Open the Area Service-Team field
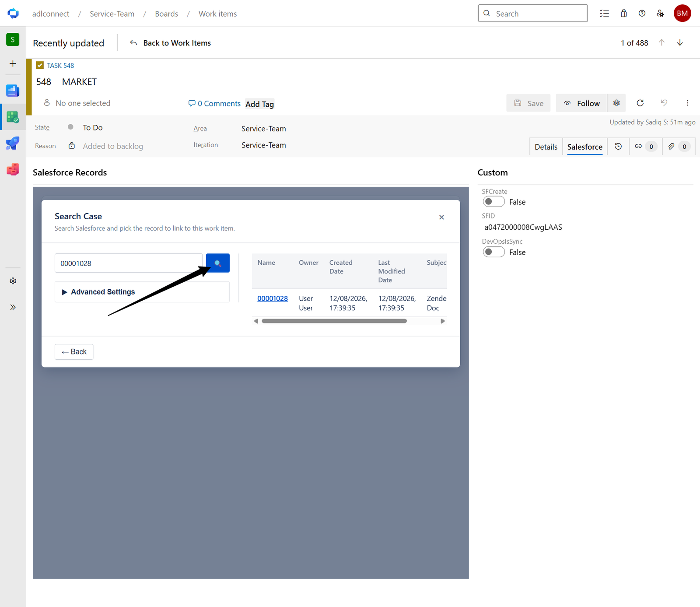Viewport: 700px width, 607px height. tap(264, 129)
